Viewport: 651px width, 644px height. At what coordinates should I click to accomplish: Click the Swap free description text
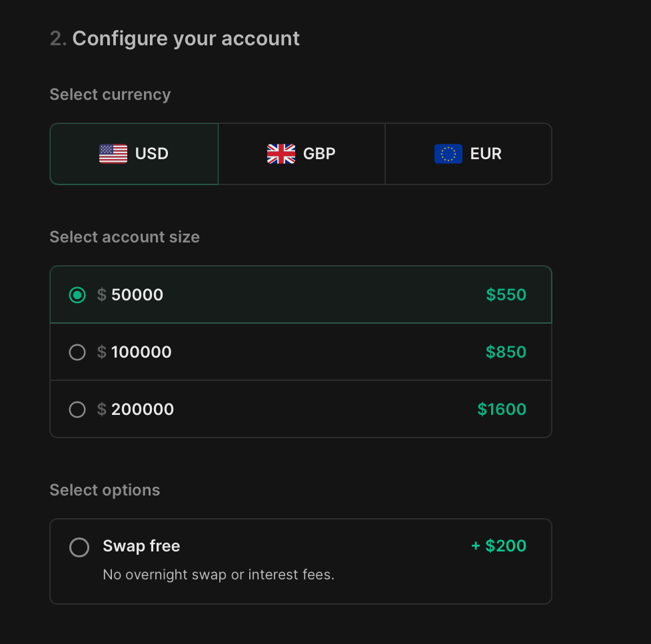pyautogui.click(x=219, y=574)
